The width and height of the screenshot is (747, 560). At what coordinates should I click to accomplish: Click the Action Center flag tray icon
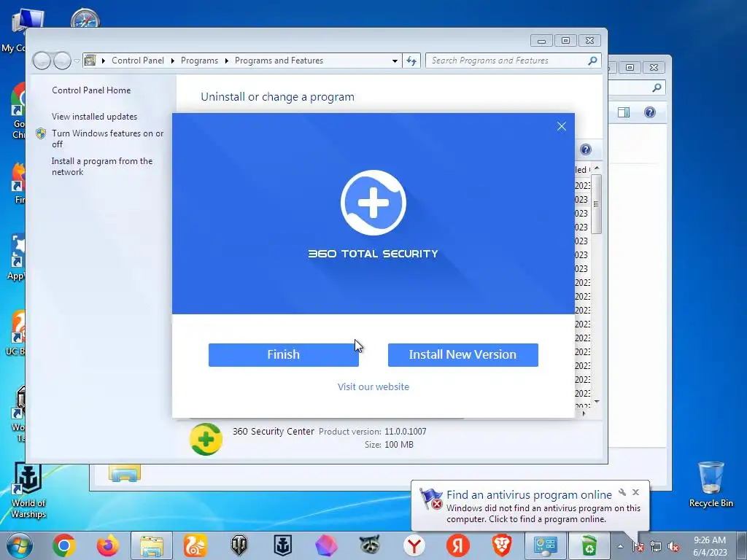tap(638, 547)
